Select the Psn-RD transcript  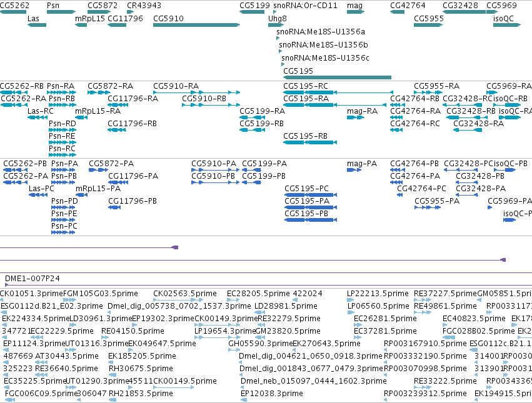click(63, 124)
